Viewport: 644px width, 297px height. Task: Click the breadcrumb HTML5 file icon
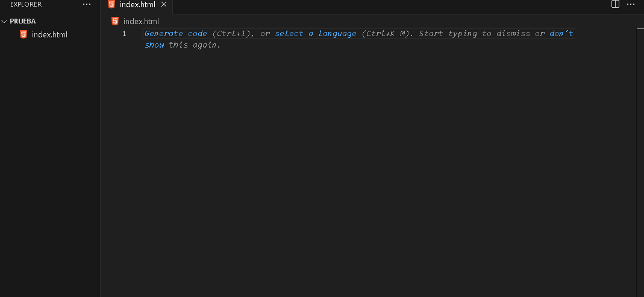pos(115,21)
